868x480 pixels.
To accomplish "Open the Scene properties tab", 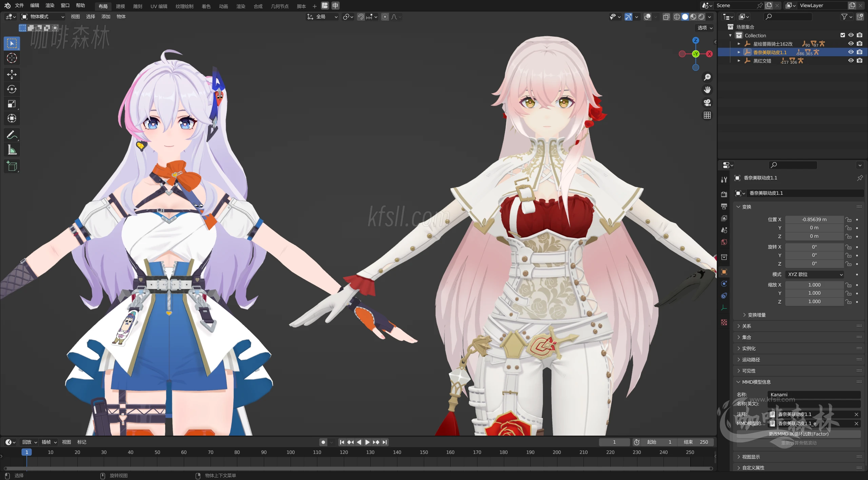I will (x=724, y=230).
